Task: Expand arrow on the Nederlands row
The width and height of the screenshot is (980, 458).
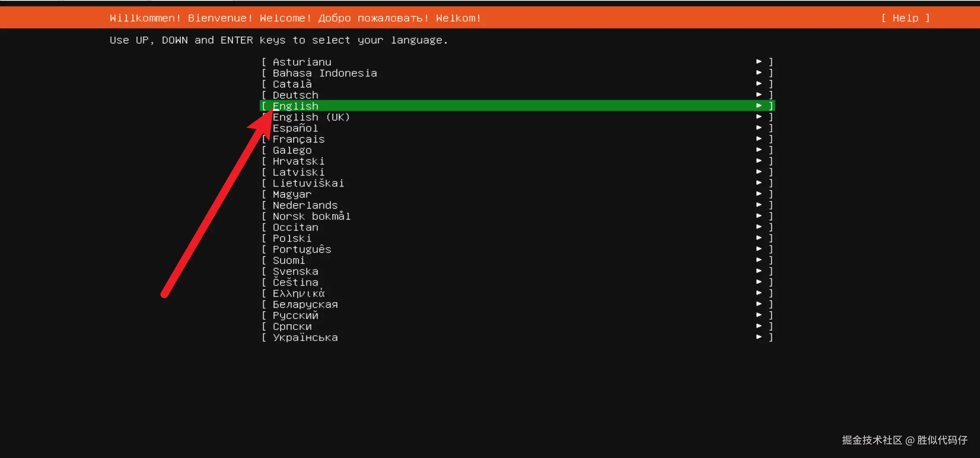Action: [x=759, y=205]
